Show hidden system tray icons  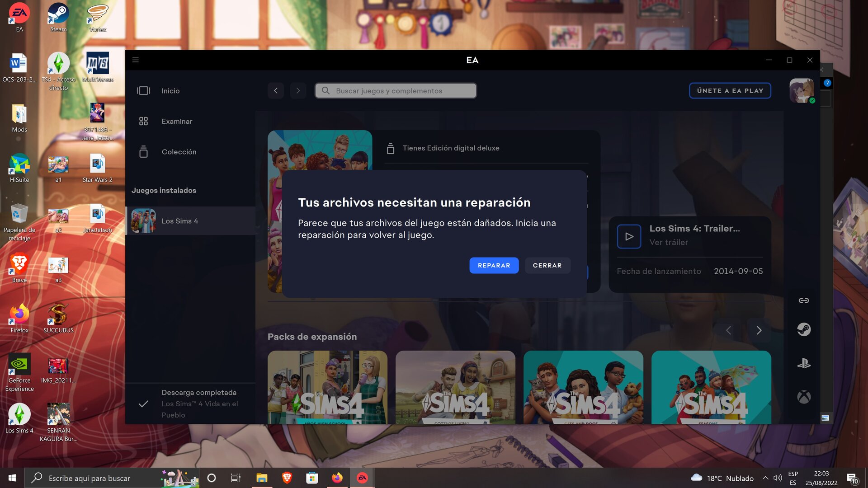click(x=765, y=478)
